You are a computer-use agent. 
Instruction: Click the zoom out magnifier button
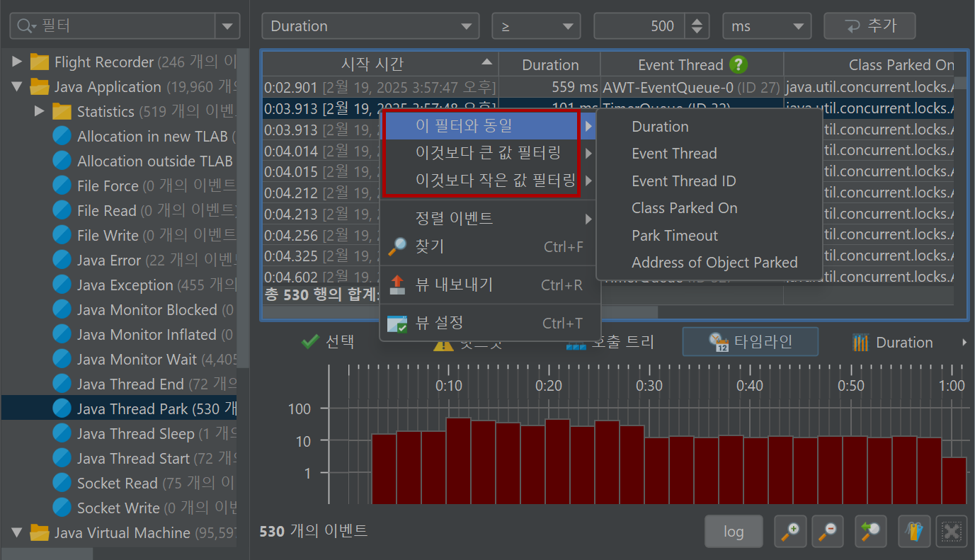[827, 530]
